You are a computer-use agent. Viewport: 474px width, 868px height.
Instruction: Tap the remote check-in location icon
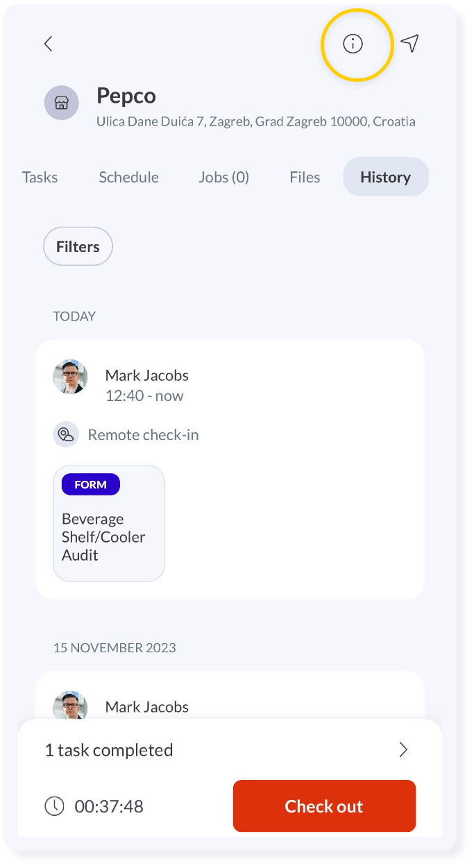coord(66,435)
